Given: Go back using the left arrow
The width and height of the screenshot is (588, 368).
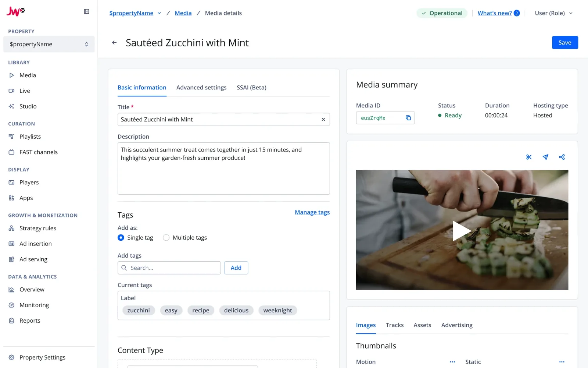Looking at the screenshot, I should (114, 43).
